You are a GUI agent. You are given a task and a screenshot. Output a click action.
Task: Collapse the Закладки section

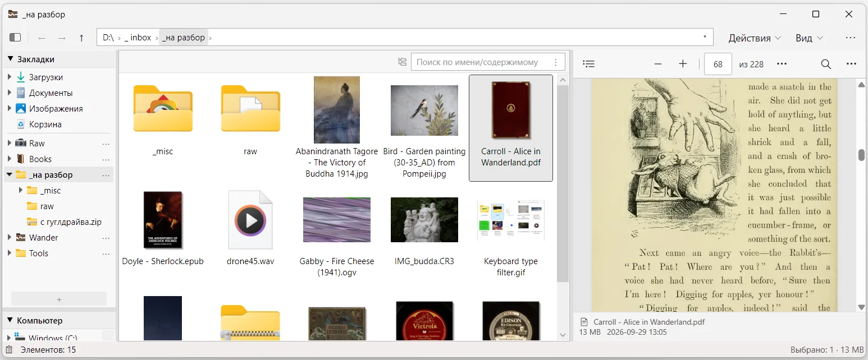pyautogui.click(x=10, y=59)
